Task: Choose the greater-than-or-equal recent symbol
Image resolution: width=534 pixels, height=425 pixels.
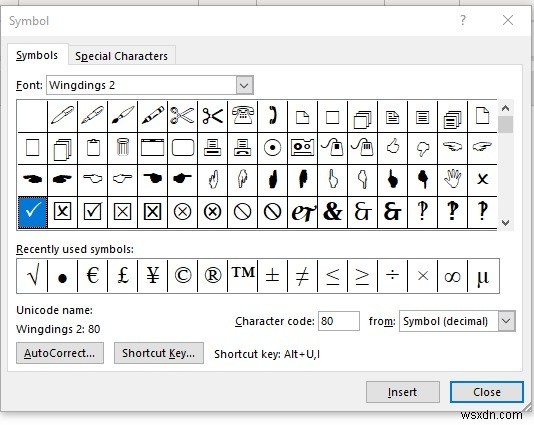Action: (x=362, y=276)
